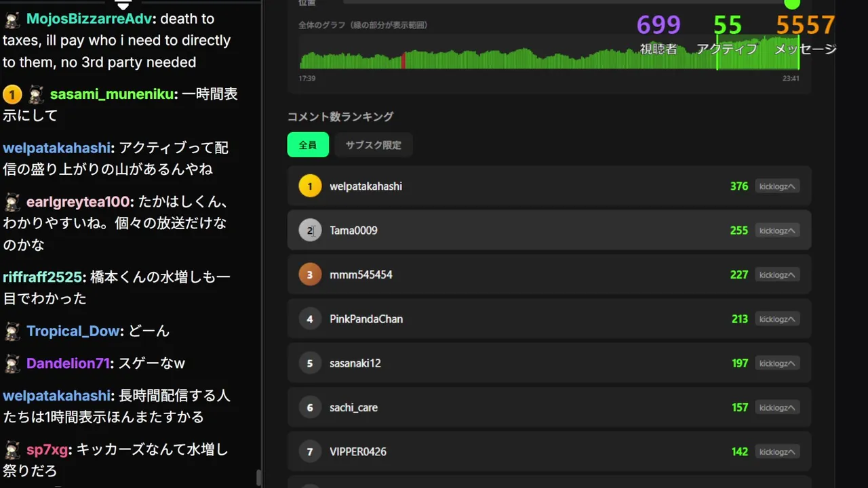
Task: Click badge icon before sp7xg
Action: click(x=12, y=449)
